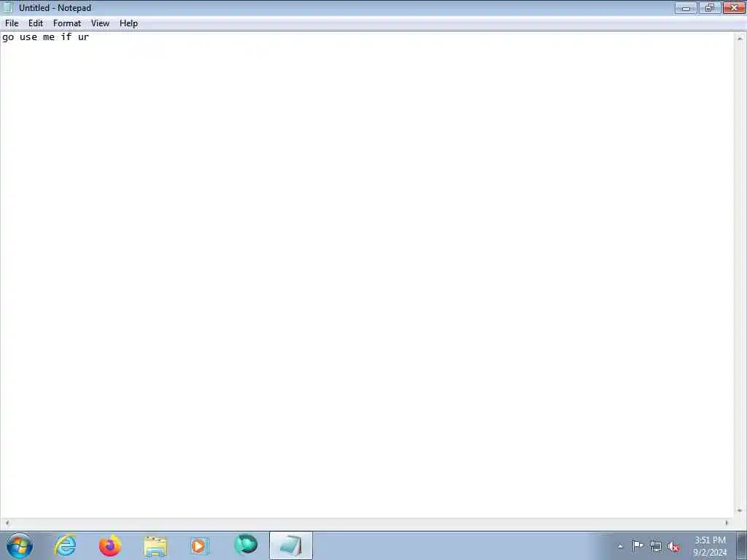Restore down the Notepad window

click(710, 7)
